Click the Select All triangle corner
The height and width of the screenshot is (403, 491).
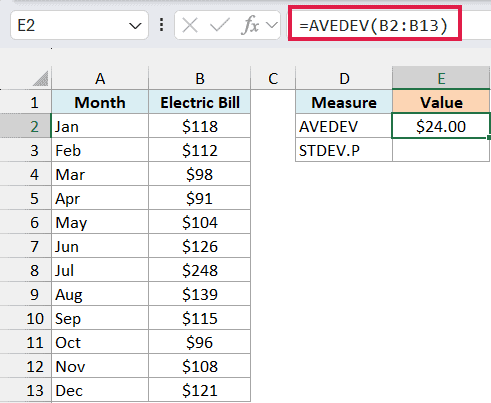(40, 79)
